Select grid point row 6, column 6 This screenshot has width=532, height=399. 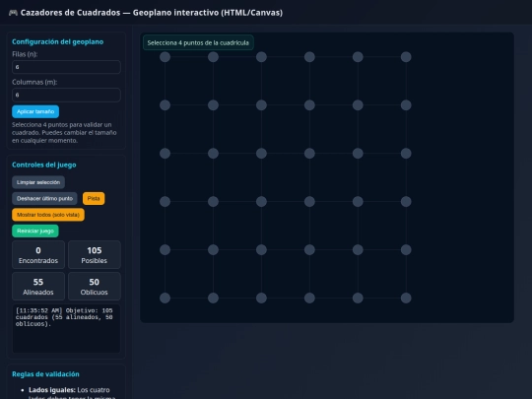click(x=406, y=298)
